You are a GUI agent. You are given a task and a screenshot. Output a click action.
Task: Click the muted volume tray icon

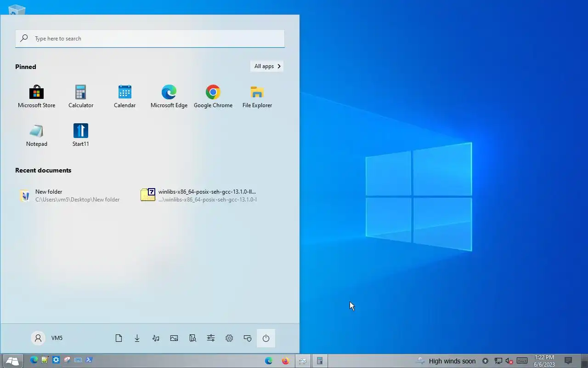click(x=509, y=361)
